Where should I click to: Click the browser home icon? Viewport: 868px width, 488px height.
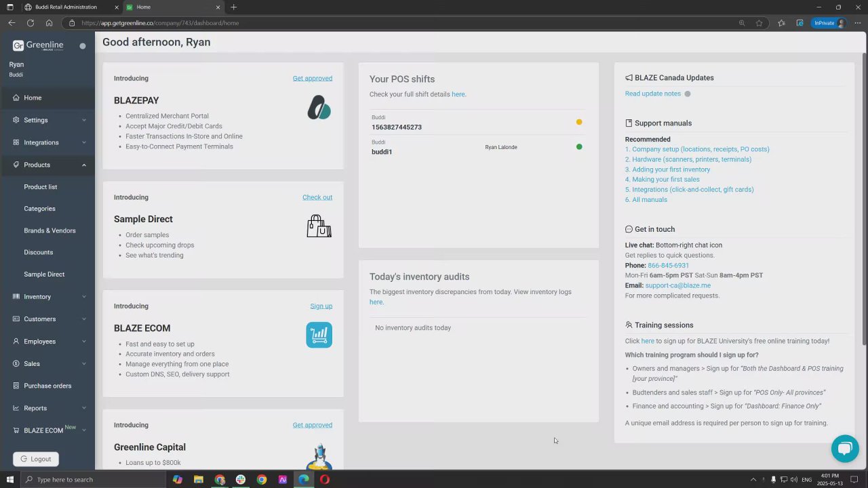[49, 23]
